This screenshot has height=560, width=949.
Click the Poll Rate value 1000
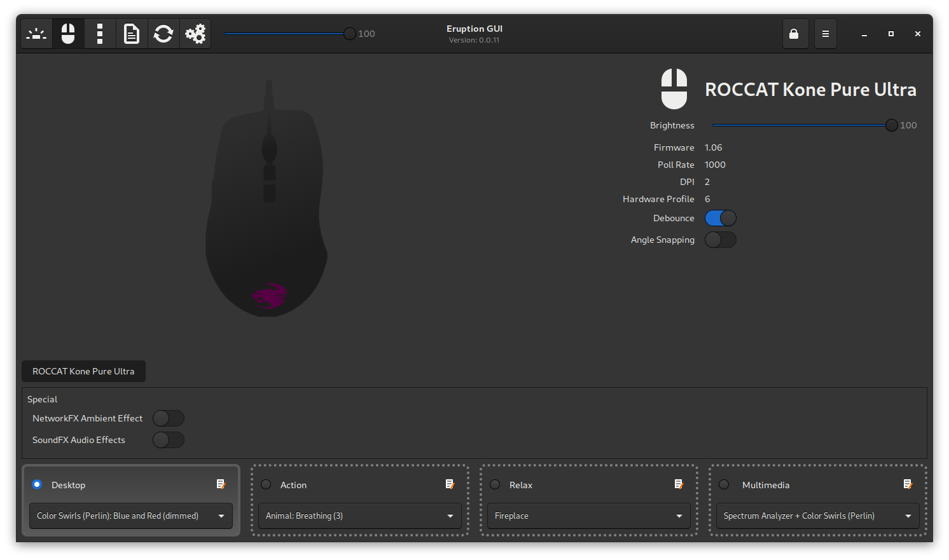715,165
